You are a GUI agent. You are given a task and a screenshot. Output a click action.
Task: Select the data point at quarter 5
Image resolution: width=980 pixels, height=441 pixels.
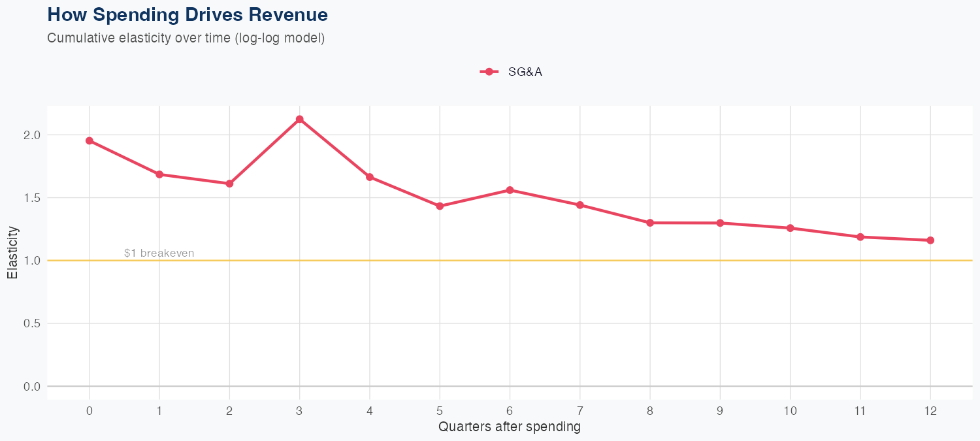[440, 206]
